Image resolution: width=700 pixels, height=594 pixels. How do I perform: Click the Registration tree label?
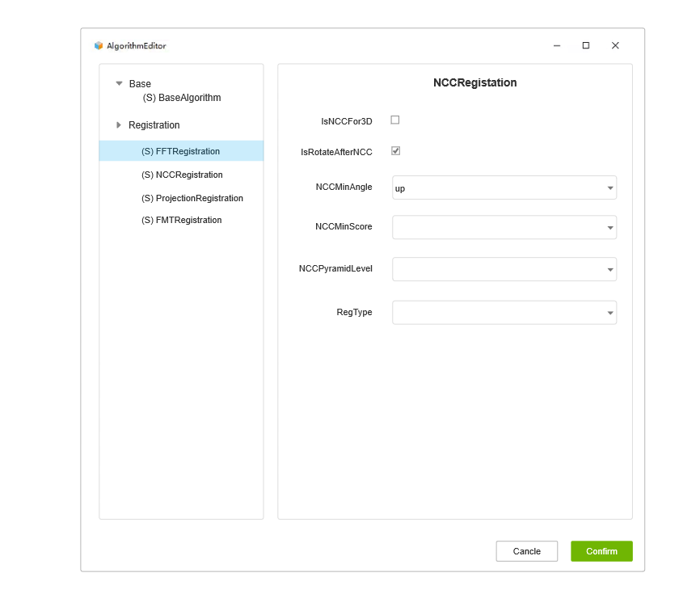pyautogui.click(x=154, y=125)
